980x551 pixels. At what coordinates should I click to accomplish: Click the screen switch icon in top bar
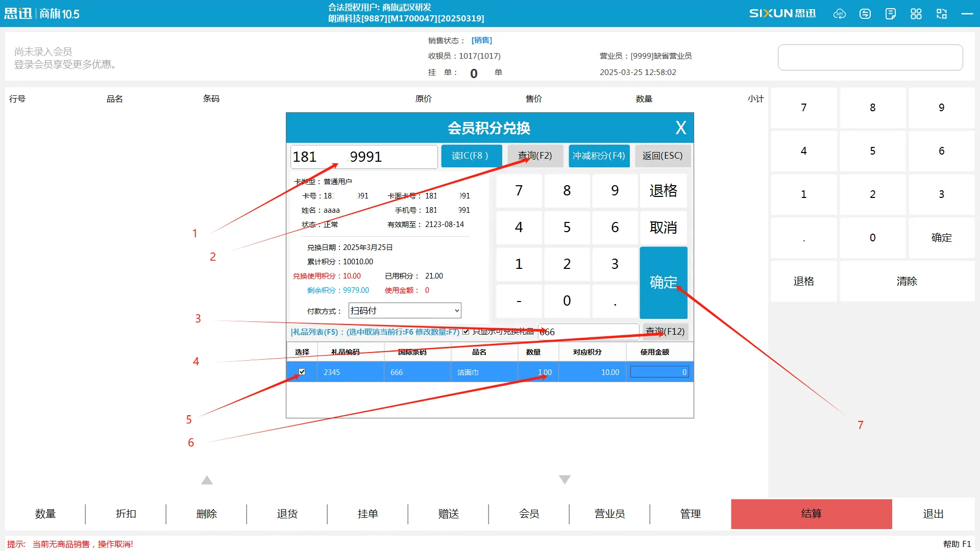tap(942, 14)
